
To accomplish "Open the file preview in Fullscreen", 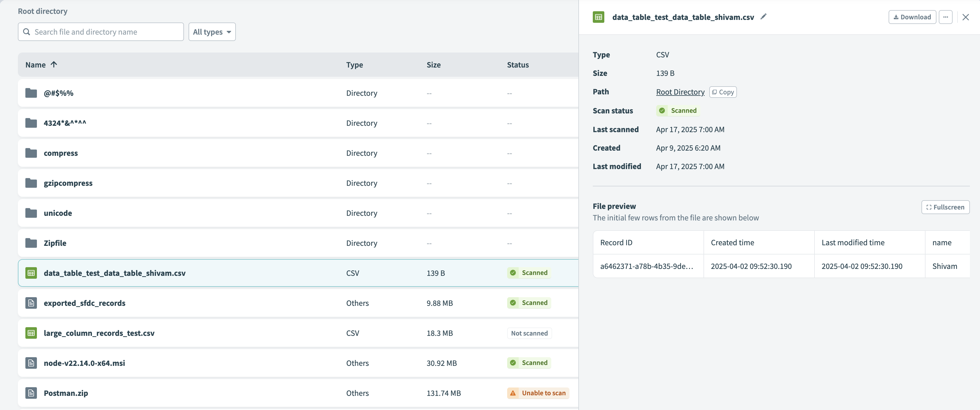I will click(x=945, y=207).
